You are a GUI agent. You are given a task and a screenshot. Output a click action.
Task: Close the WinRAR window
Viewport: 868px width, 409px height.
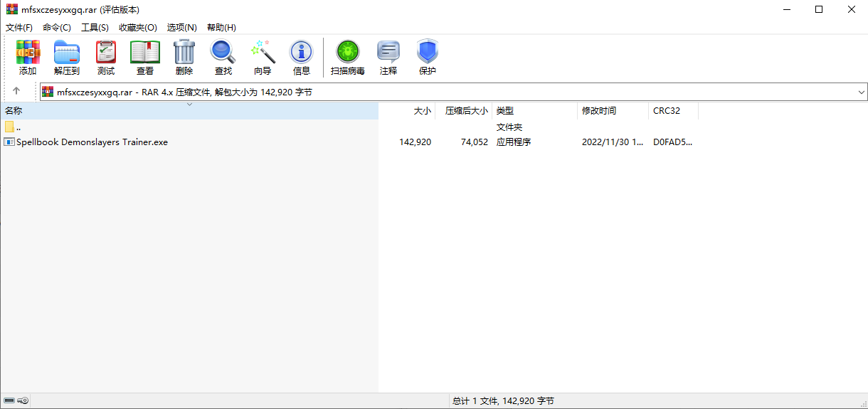tap(852, 10)
